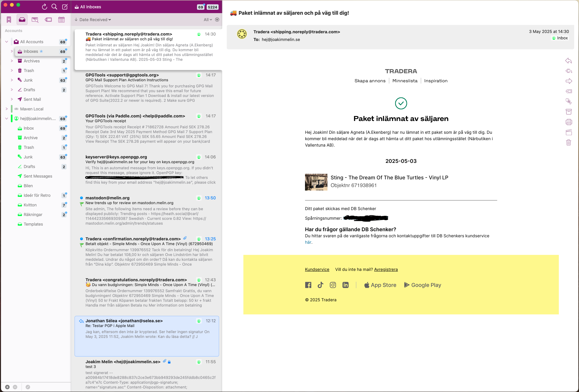Image resolution: width=579 pixels, height=392 pixels.
Task: Click the attachment paperclip on Betalt objekt message
Action: (x=185, y=238)
